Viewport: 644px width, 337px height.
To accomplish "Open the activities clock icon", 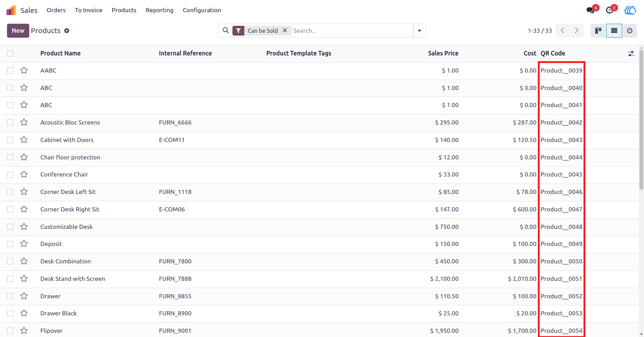I will coord(609,10).
